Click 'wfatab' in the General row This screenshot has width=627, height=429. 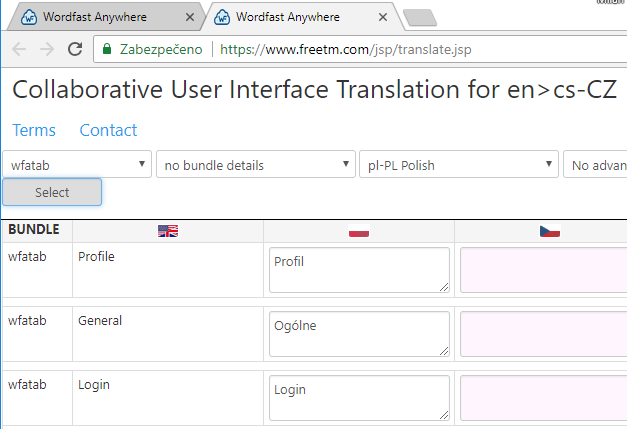[27, 321]
